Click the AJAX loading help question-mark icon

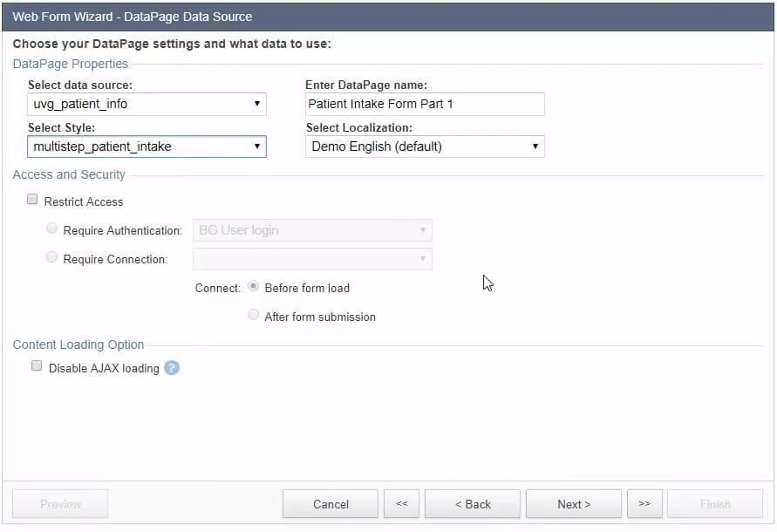point(172,368)
